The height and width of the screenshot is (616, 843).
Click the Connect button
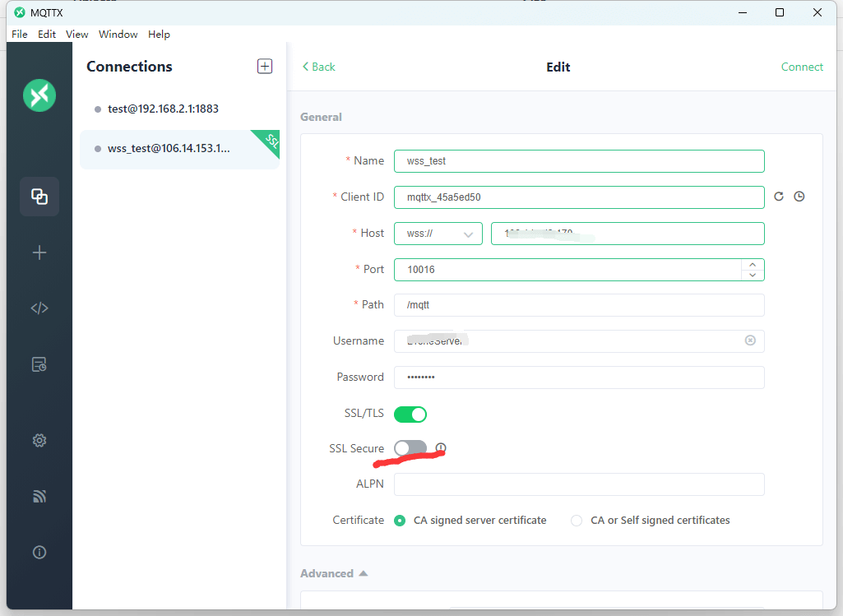802,67
